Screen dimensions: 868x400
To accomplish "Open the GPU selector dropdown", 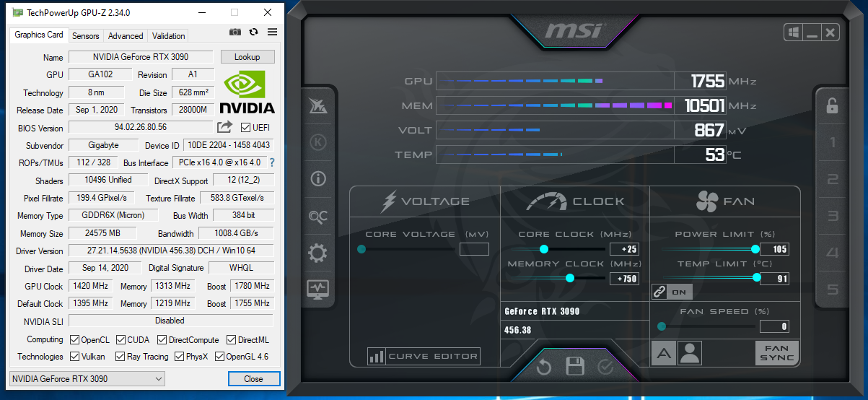I will point(87,379).
